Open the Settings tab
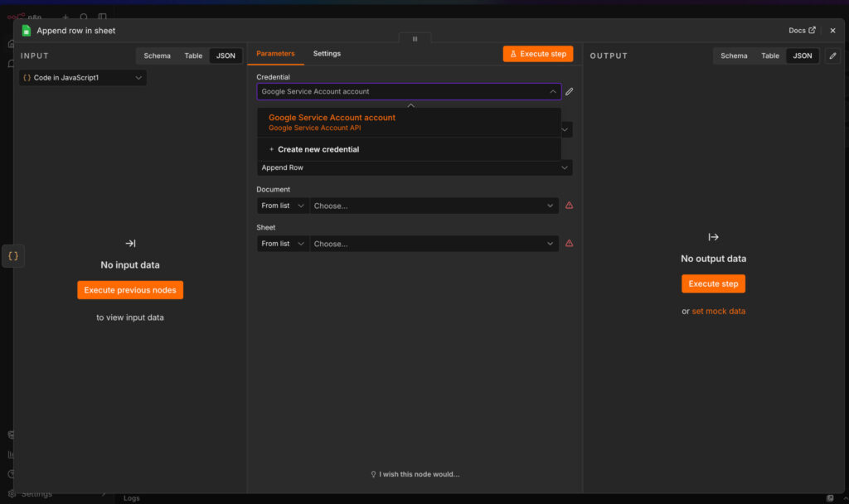 tap(327, 54)
